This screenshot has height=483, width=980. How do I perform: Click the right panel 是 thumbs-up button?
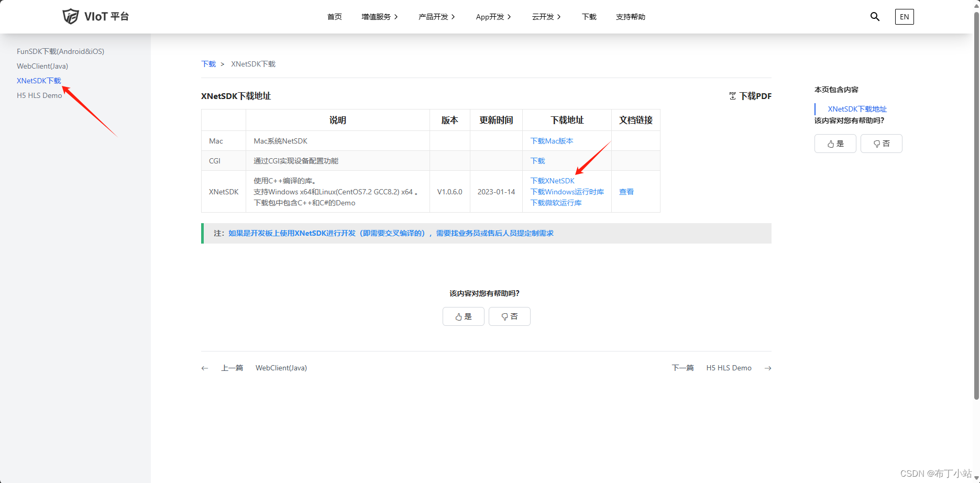[x=835, y=144]
